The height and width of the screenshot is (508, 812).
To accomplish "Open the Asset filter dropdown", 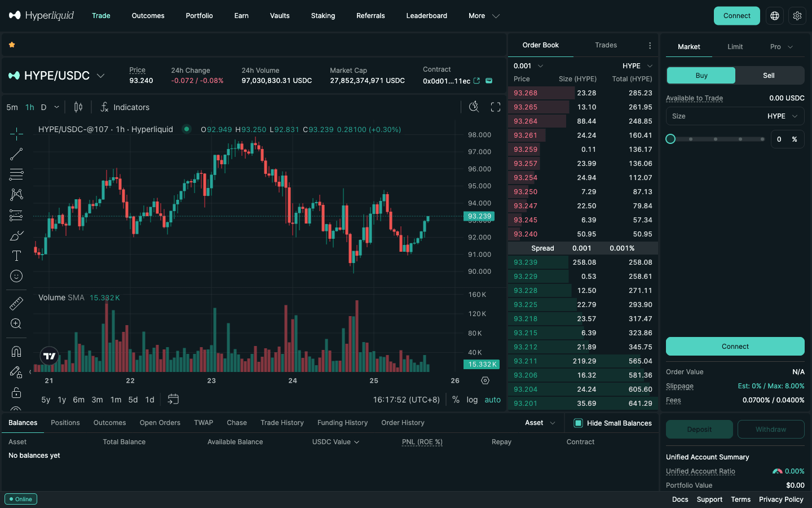I will pyautogui.click(x=540, y=423).
